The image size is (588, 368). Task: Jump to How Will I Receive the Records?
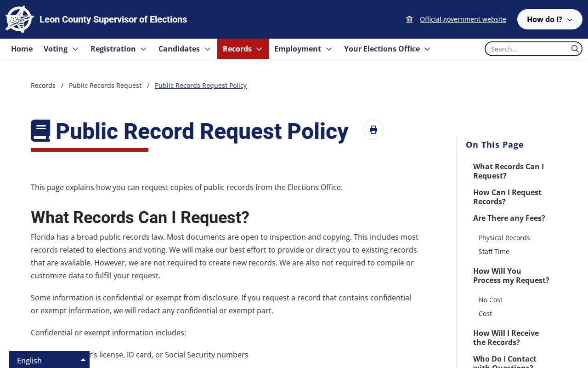coord(506,338)
